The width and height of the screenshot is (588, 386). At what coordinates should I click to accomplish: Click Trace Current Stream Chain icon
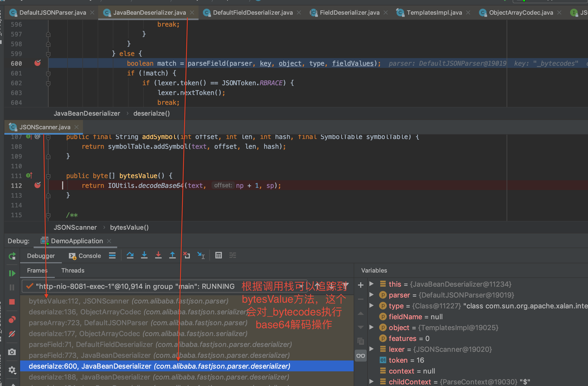point(233,255)
